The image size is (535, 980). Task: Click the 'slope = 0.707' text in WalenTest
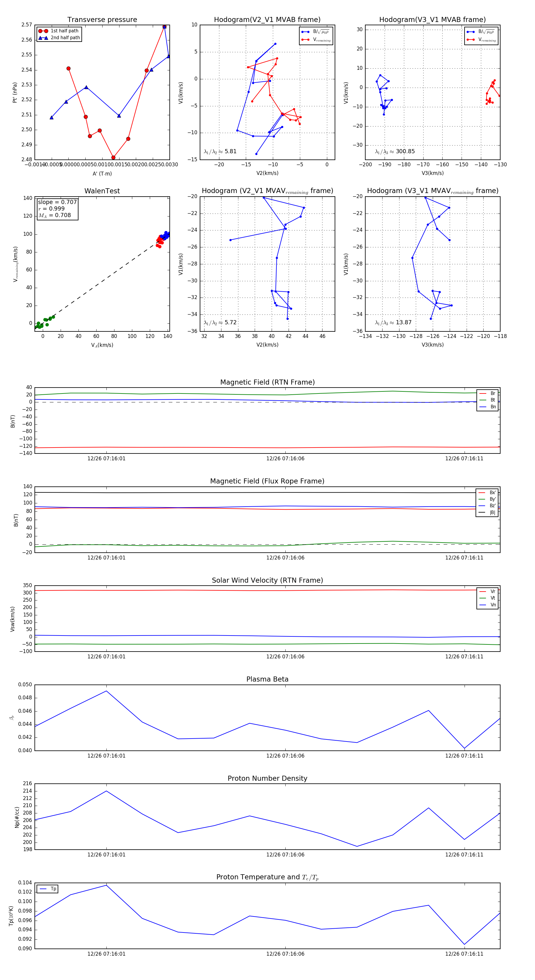tap(57, 202)
